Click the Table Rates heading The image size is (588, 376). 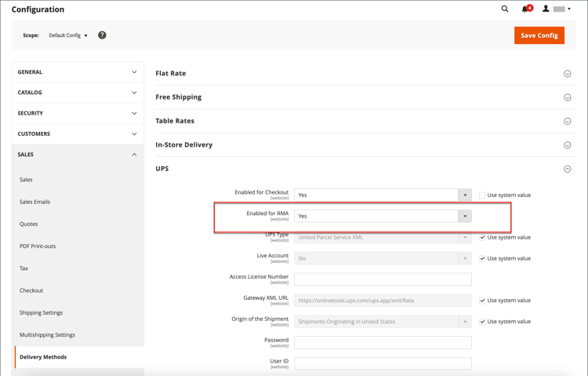point(175,121)
